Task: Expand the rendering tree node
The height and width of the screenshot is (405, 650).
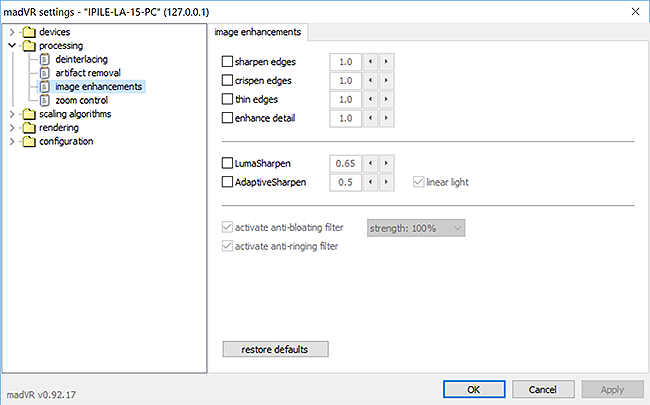Action: coord(12,128)
